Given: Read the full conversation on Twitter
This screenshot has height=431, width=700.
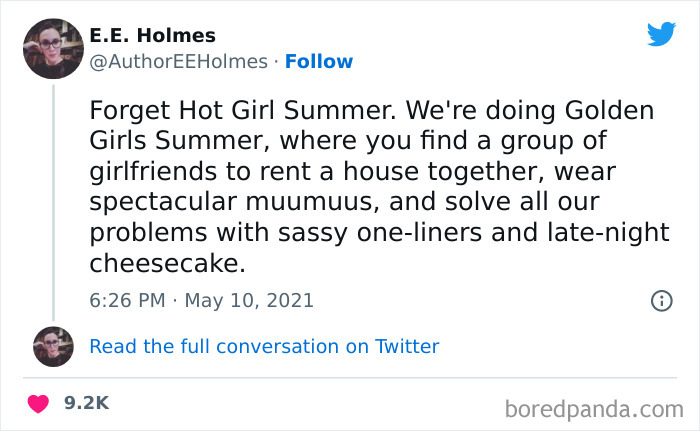Looking at the screenshot, I should [264, 347].
